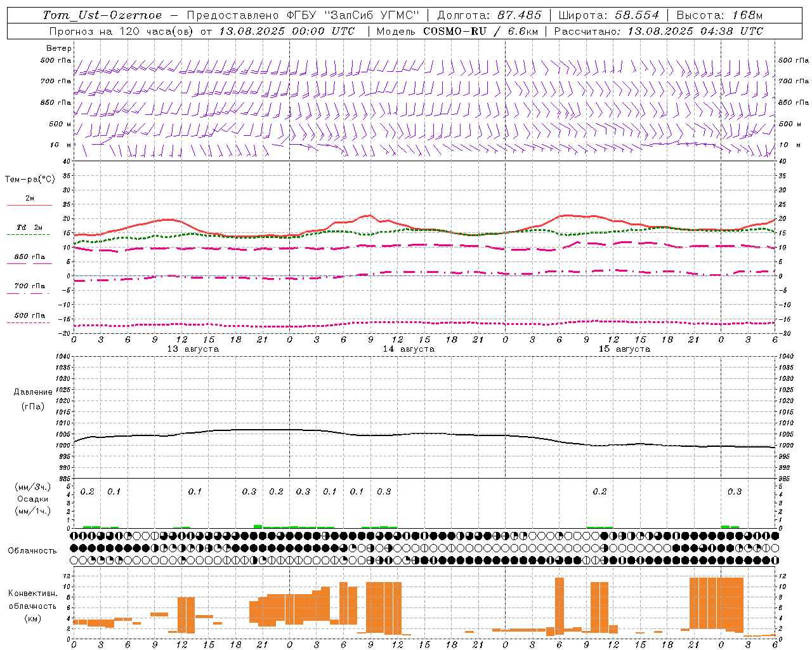Click the "Тем-ра(°C)" temperature axis label
This screenshot has width=812, height=650.
point(30,180)
